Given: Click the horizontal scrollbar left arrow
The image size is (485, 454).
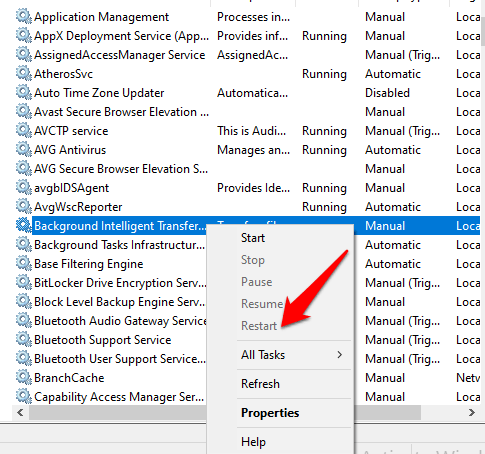Looking at the screenshot, I should click(x=20, y=413).
